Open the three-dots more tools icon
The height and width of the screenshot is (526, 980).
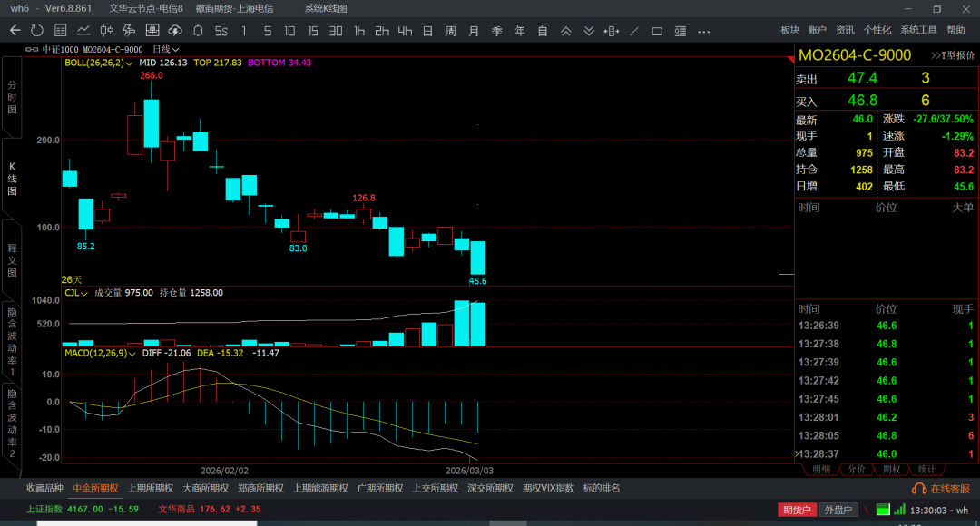pyautogui.click(x=703, y=31)
